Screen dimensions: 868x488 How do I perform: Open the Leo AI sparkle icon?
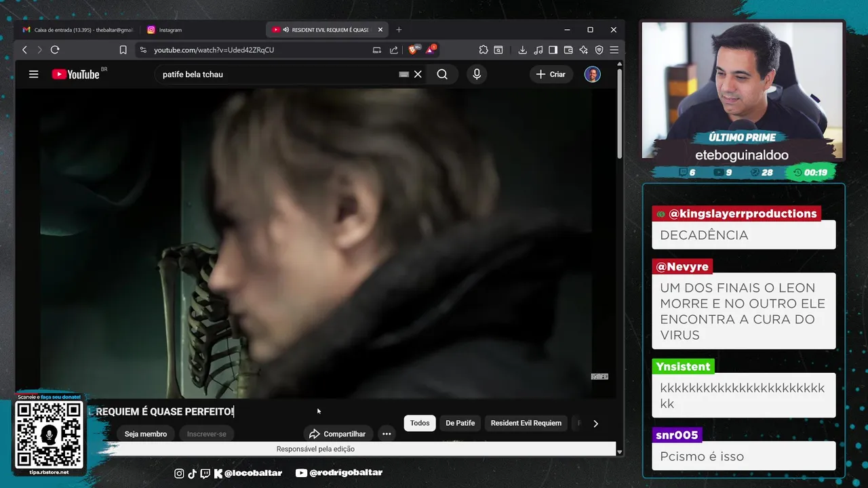click(x=583, y=49)
